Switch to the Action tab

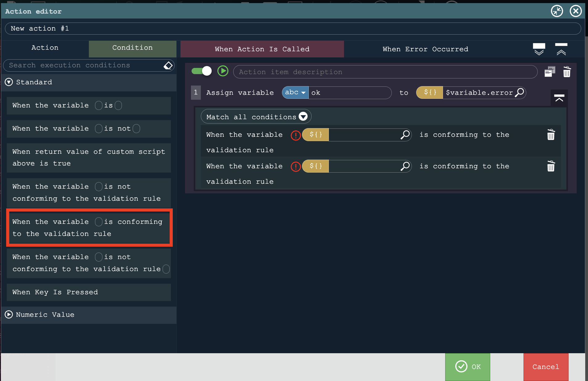[x=45, y=48]
